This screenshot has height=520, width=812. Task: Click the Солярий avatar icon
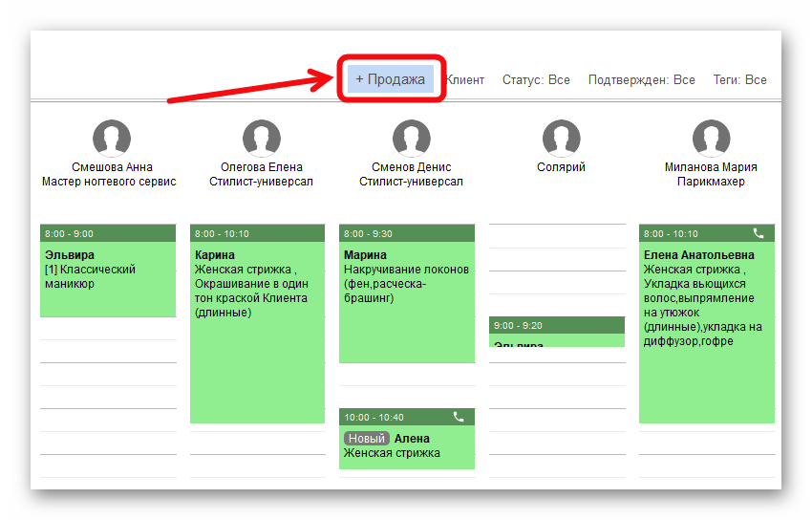point(561,139)
